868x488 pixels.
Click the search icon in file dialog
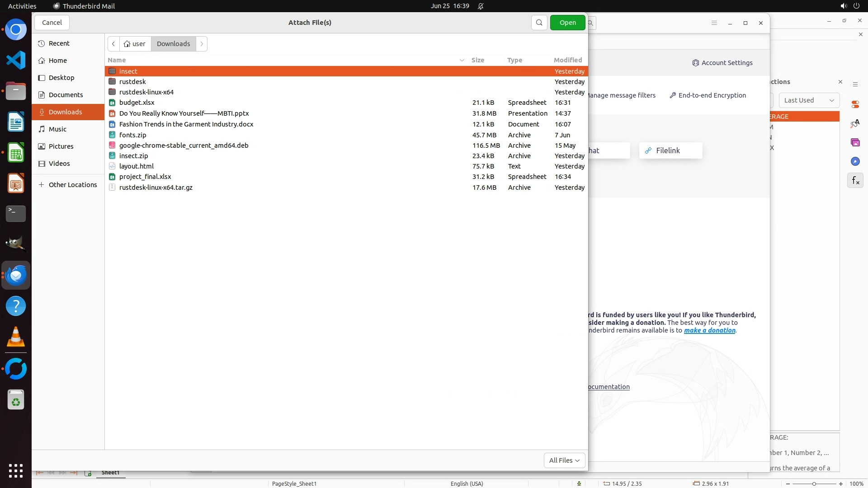point(539,23)
